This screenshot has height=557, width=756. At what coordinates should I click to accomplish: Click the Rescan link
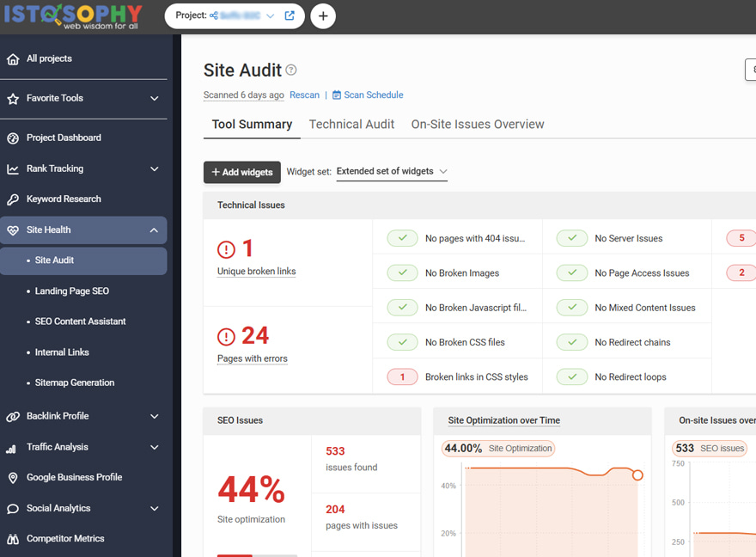tap(304, 95)
